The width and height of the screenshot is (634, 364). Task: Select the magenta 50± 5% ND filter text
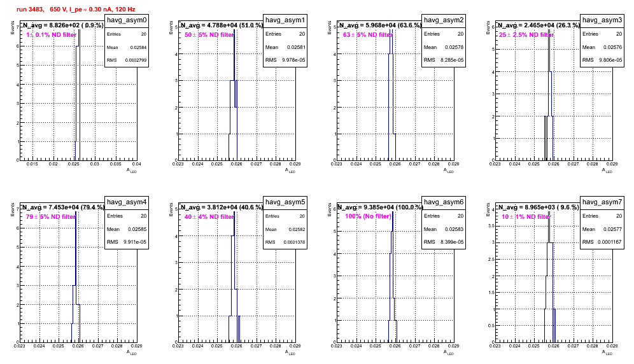(x=209, y=35)
